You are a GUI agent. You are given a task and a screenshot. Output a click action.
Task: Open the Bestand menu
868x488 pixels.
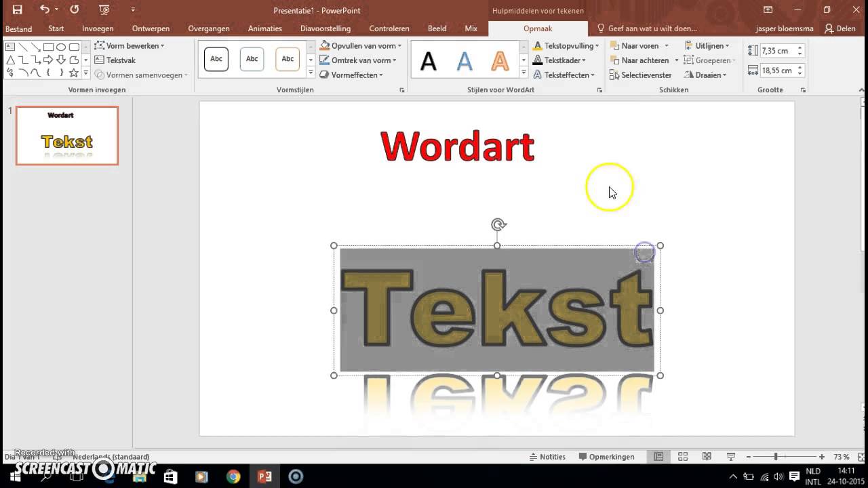(18, 28)
